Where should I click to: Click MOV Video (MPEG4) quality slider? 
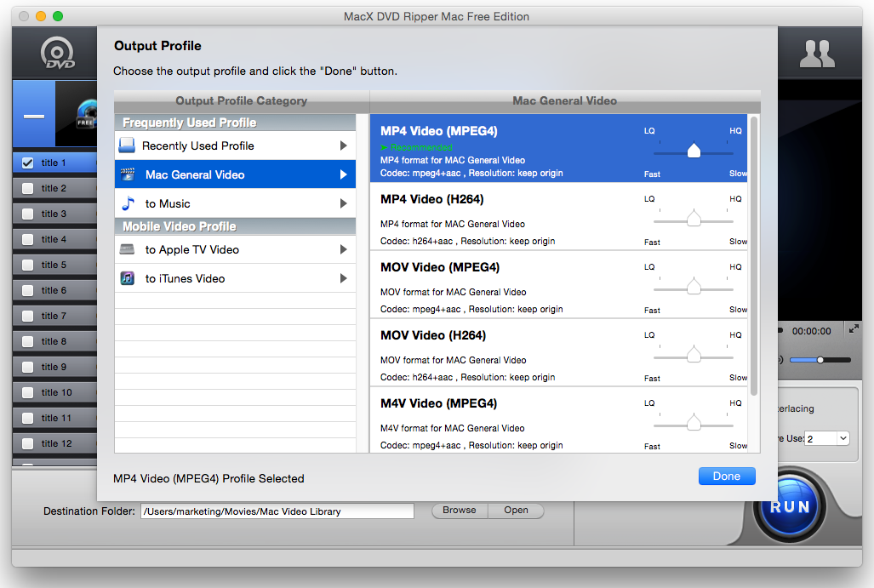[694, 287]
